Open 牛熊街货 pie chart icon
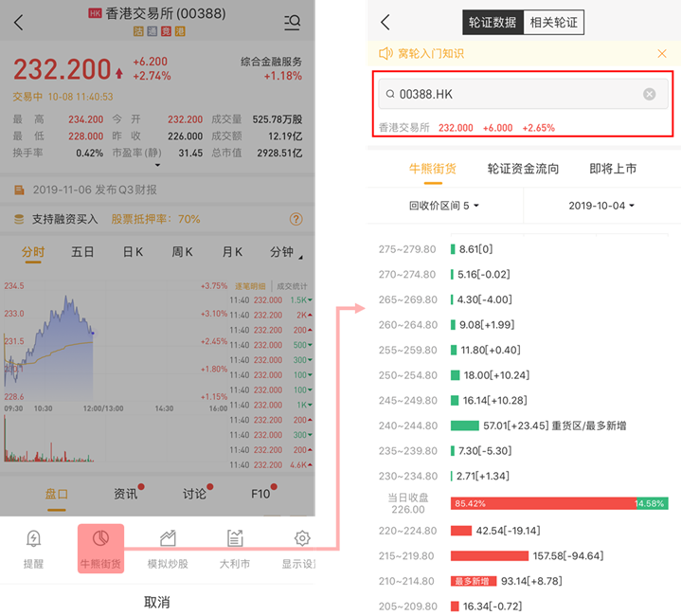The image size is (681, 616). point(100,538)
